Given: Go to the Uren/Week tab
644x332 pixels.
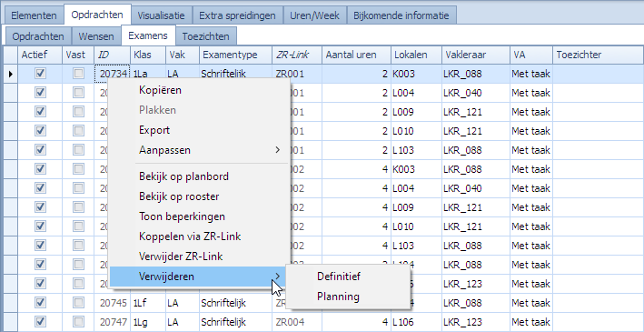Looking at the screenshot, I should (x=314, y=15).
